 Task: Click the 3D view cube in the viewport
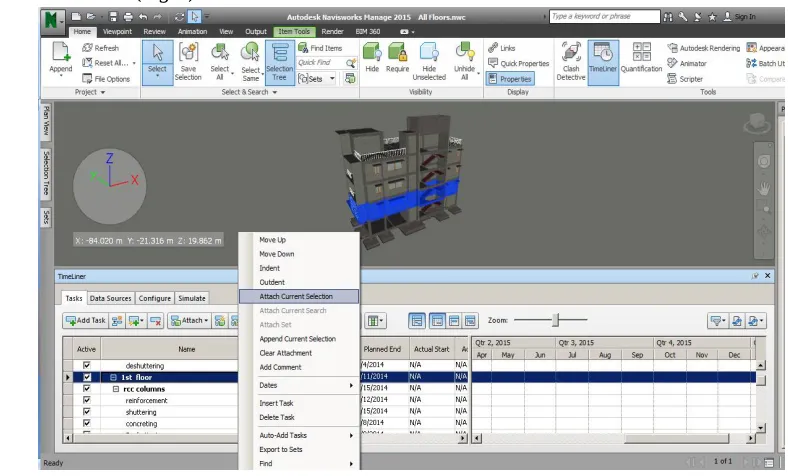click(x=757, y=123)
